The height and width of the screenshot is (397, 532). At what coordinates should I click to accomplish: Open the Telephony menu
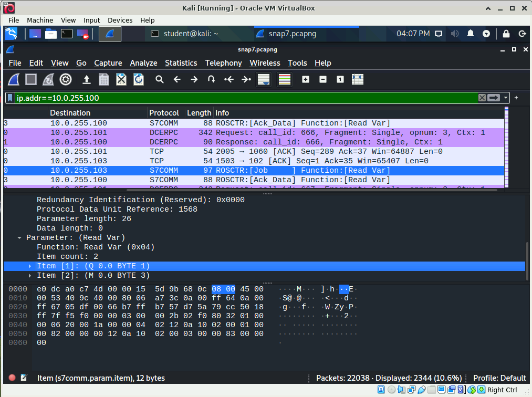[x=223, y=63]
